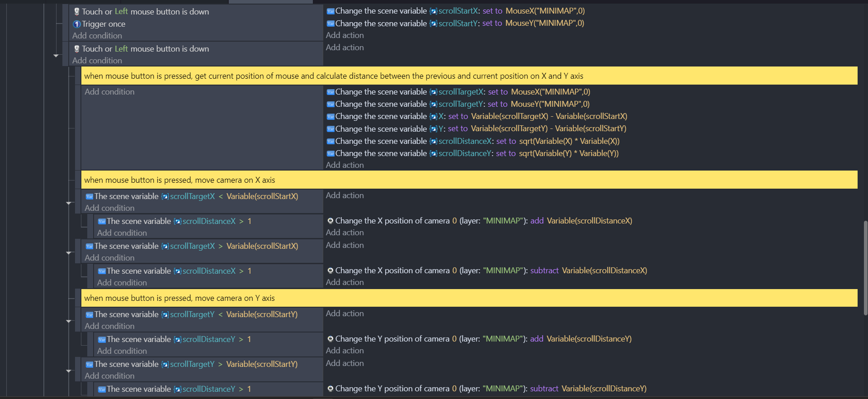The image size is (868, 399).
Task: Select comment about calculating distance on X and Y
Action: coord(469,76)
